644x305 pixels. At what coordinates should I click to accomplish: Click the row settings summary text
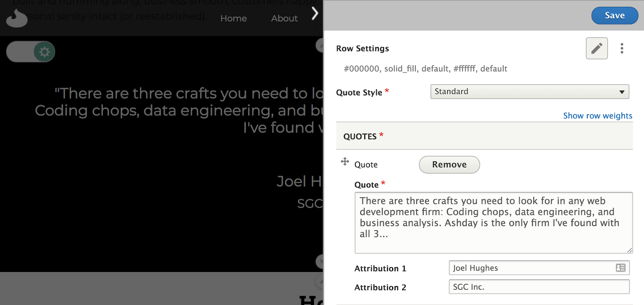pos(425,69)
